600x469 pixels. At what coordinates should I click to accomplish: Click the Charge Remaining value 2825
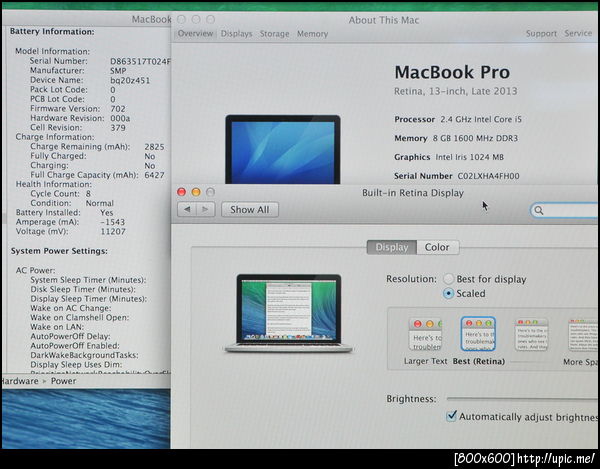click(154, 147)
